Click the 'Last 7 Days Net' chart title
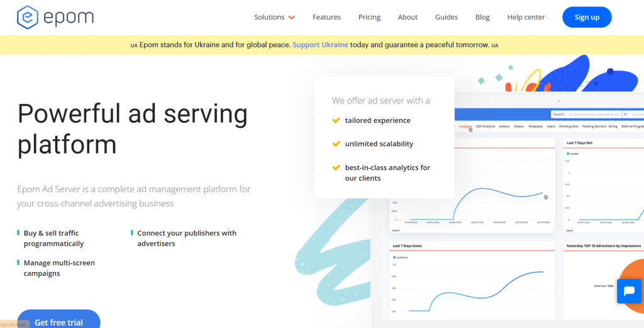The image size is (644, 328). pyautogui.click(x=579, y=143)
